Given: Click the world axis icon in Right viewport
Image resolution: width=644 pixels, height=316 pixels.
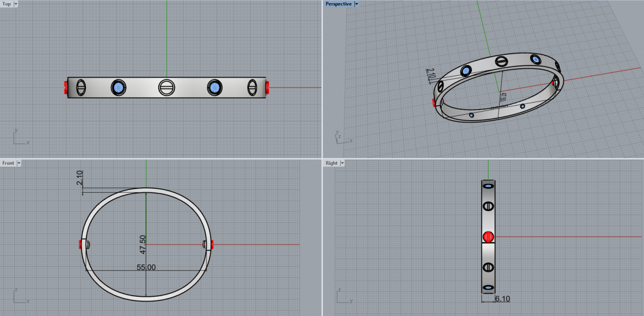Looking at the screenshot, I should click(x=343, y=295).
